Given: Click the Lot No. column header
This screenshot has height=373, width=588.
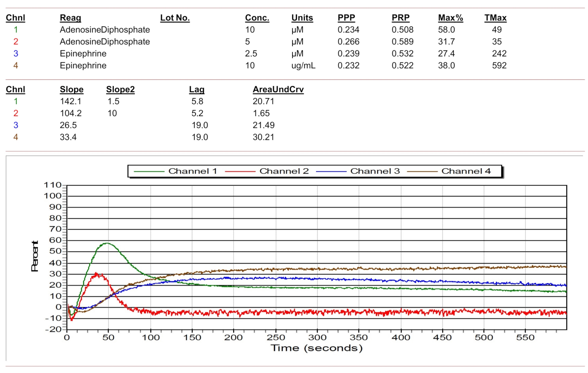Looking at the screenshot, I should [175, 18].
